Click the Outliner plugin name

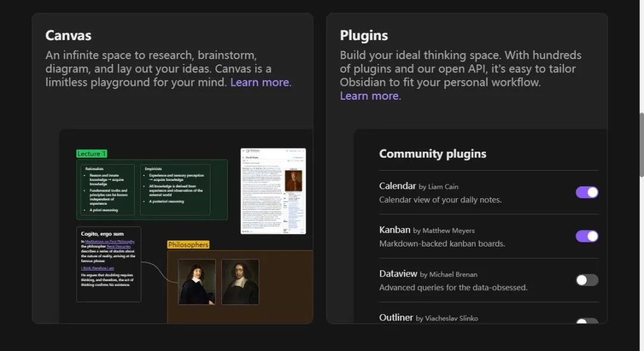[396, 318]
